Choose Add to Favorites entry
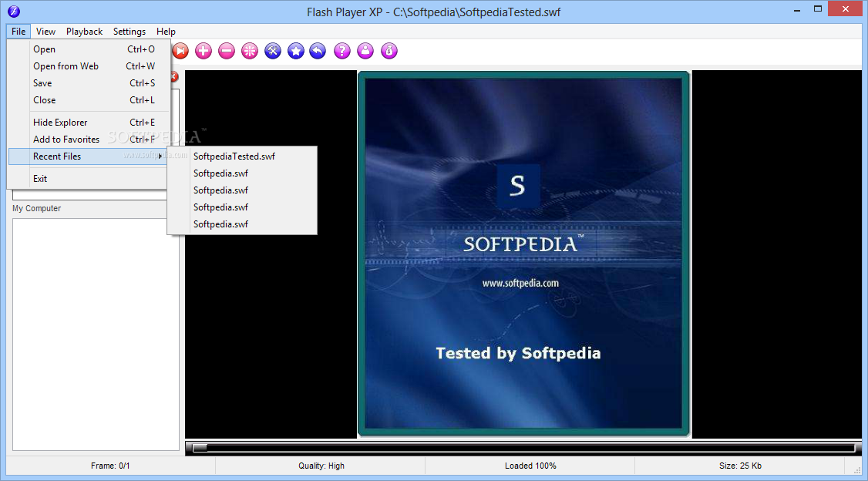868x481 pixels. point(89,140)
